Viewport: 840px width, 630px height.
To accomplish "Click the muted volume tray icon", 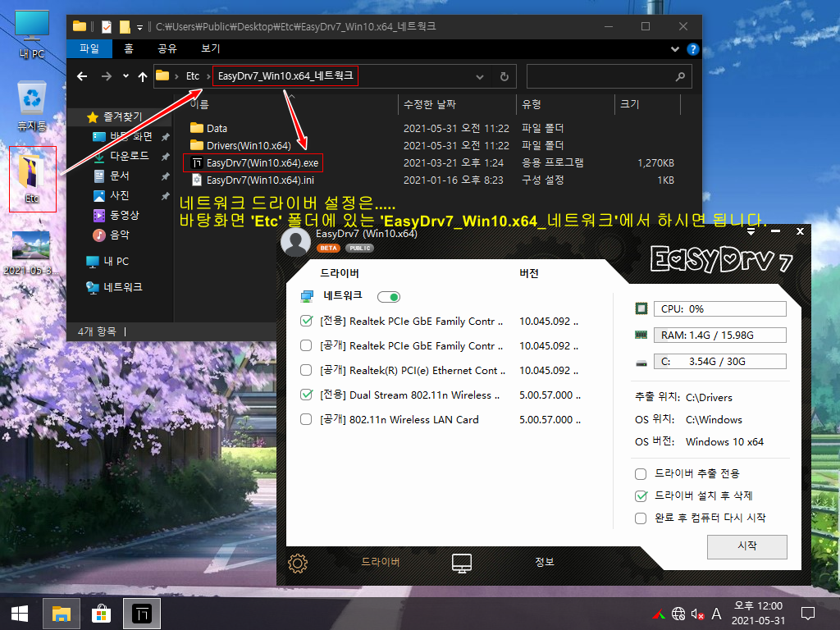I will click(697, 614).
